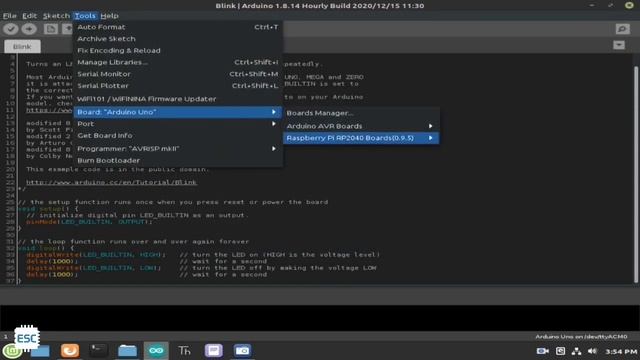Select Fix Encoding & Reload
Image resolution: width=640 pixels, height=360 pixels.
(178, 51)
